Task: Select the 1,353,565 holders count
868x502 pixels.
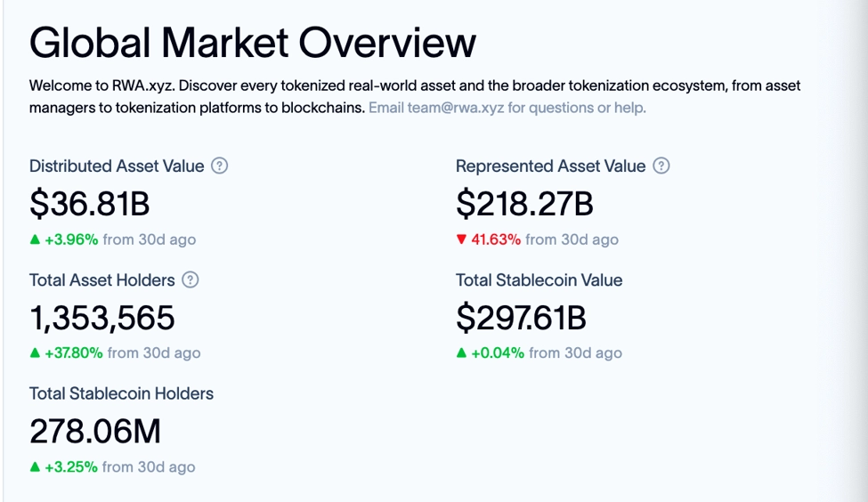Action: 101,319
